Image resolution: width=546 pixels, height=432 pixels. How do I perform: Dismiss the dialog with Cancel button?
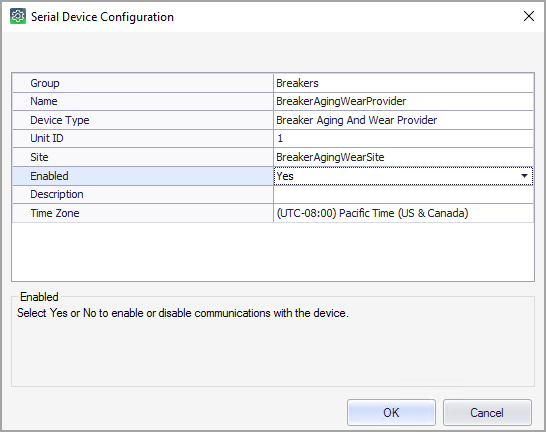[487, 413]
